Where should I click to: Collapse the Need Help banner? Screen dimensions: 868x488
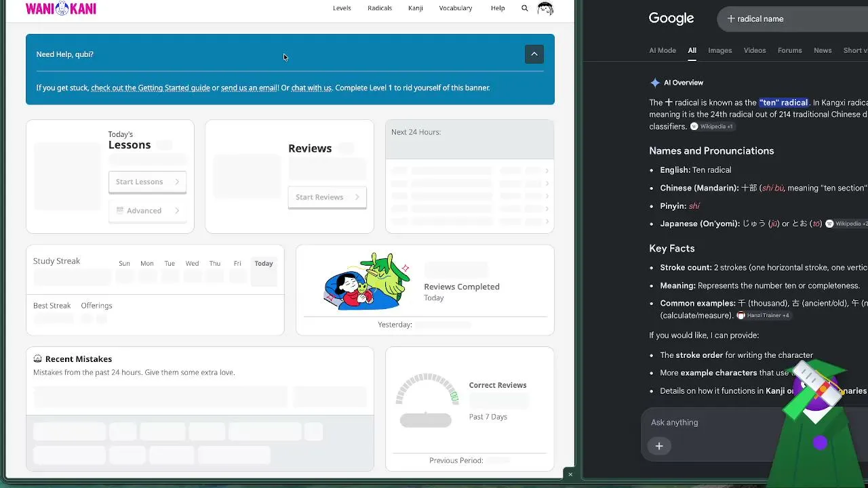534,54
